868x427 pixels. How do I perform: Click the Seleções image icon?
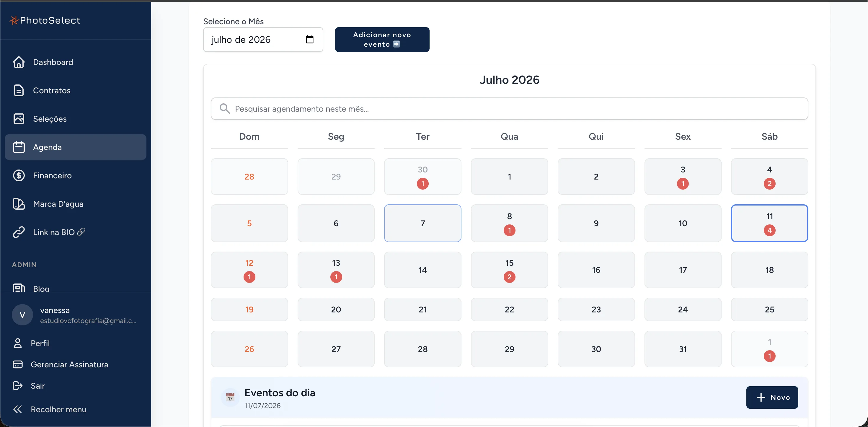(x=19, y=119)
